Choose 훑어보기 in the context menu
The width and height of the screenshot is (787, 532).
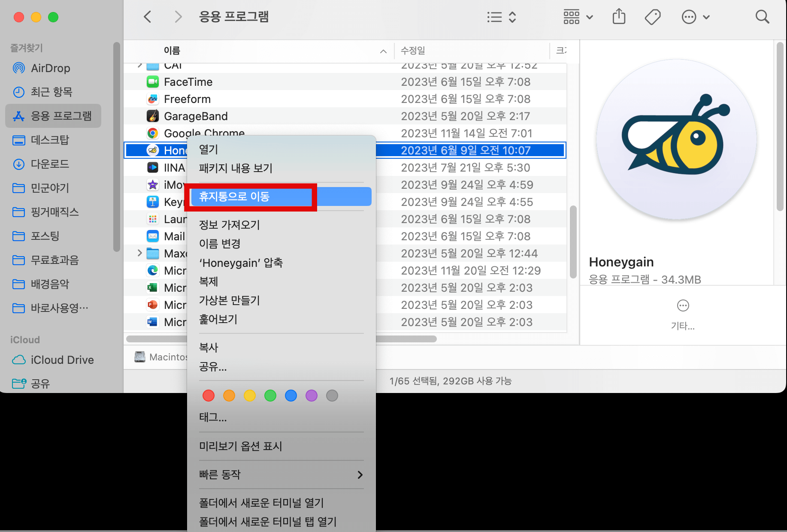pos(282,319)
